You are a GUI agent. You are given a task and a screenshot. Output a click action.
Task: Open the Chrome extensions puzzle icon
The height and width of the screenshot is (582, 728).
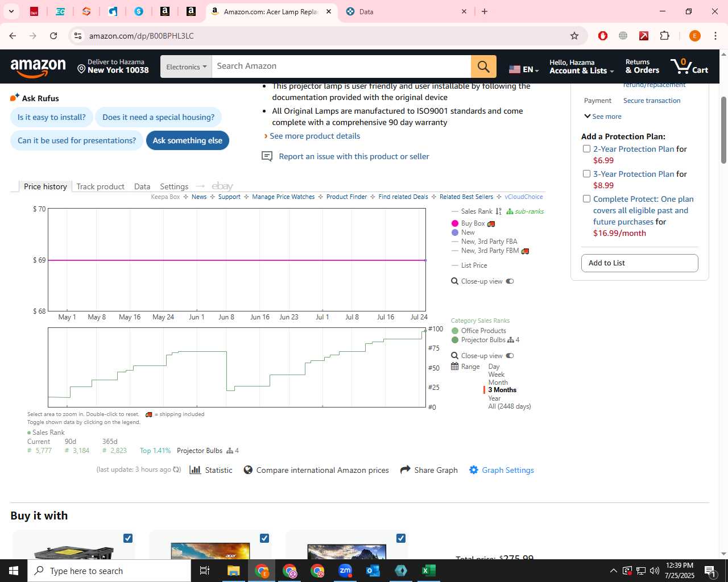665,36
